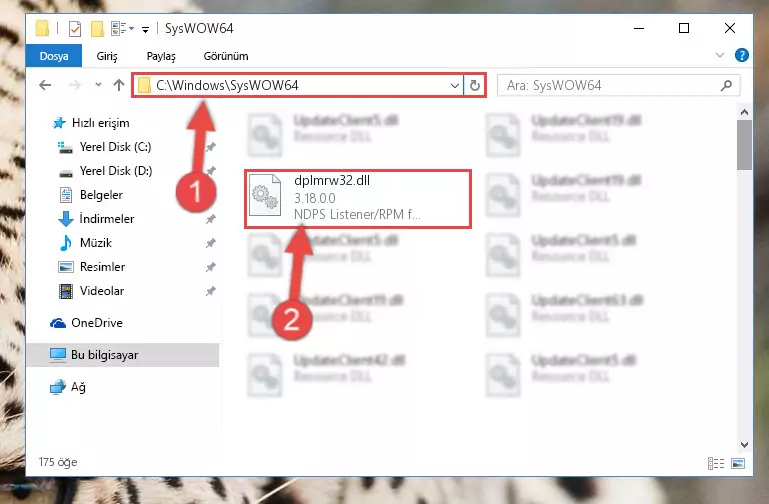Screen dimensions: 769x504
Task: Switch to large icons view in status bar
Action: pyautogui.click(x=738, y=463)
